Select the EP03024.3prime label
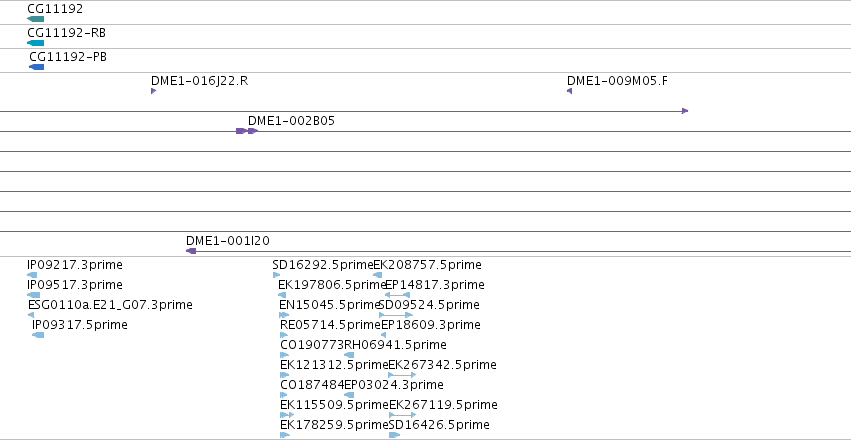The image size is (851, 440). [393, 385]
